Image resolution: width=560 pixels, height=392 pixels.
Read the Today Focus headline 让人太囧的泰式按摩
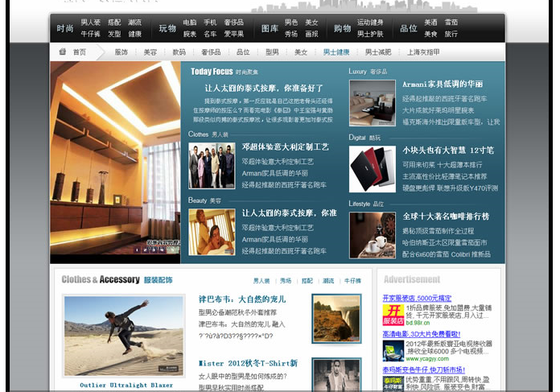pos(264,89)
